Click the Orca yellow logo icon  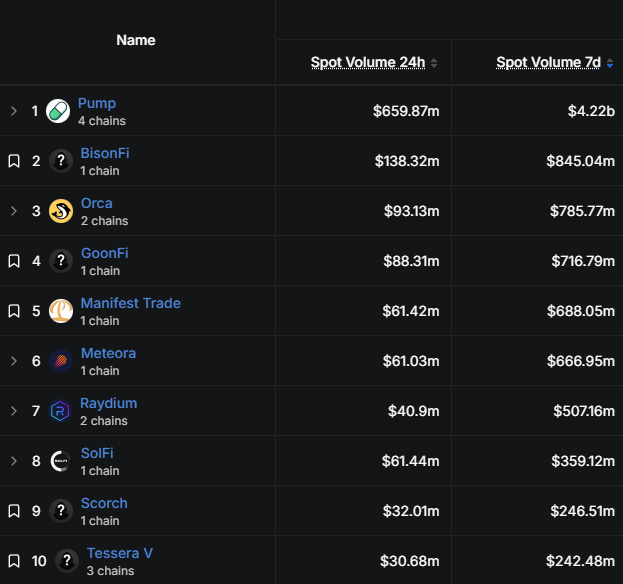tap(61, 211)
